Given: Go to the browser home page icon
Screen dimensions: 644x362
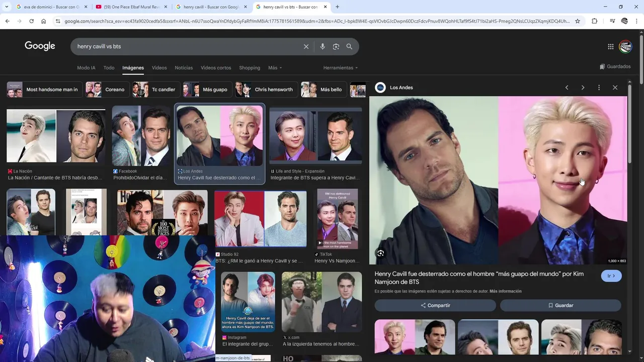Looking at the screenshot, I should pyautogui.click(x=44, y=21).
